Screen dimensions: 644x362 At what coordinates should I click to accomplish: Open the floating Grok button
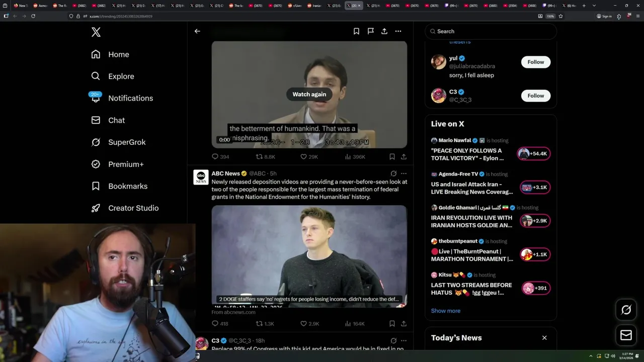(626, 310)
